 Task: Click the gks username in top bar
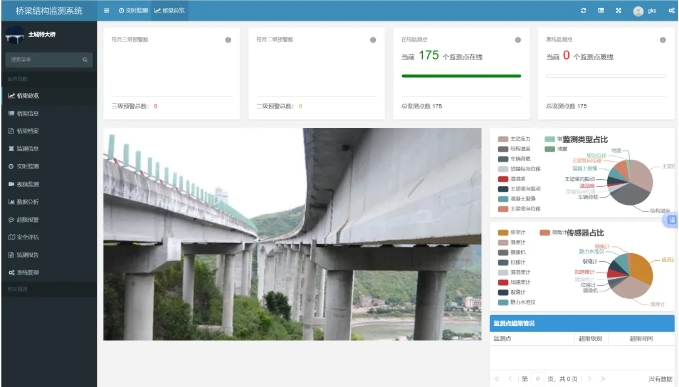[652, 11]
